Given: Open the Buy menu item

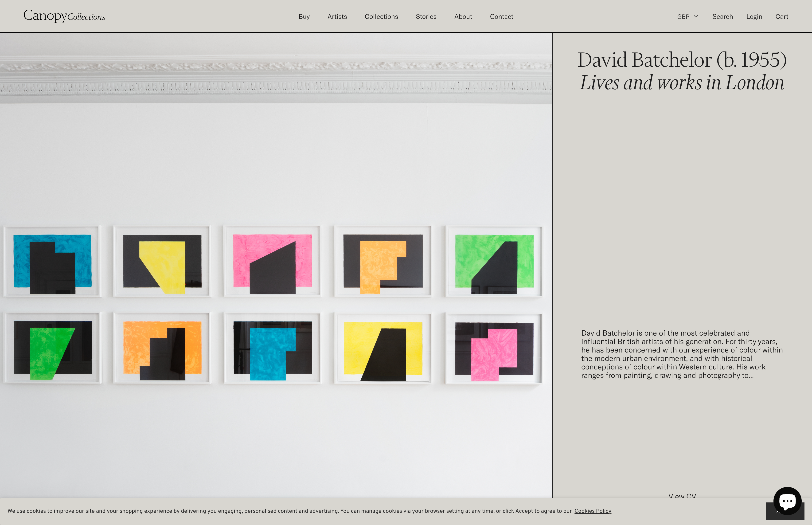Looking at the screenshot, I should [304, 17].
